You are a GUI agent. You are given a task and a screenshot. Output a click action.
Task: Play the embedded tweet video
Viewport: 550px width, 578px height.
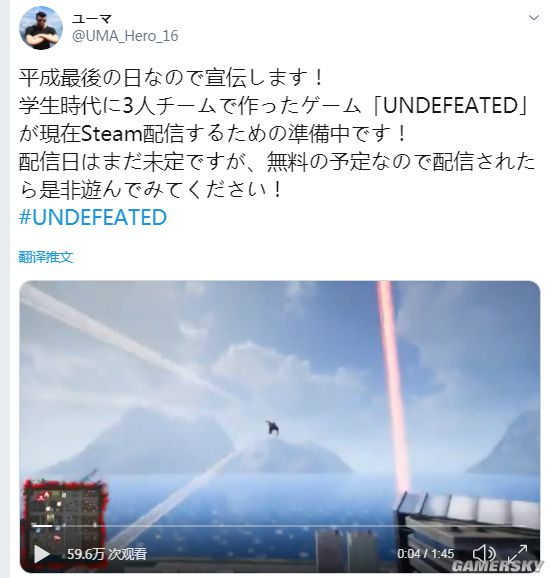pyautogui.click(x=41, y=553)
